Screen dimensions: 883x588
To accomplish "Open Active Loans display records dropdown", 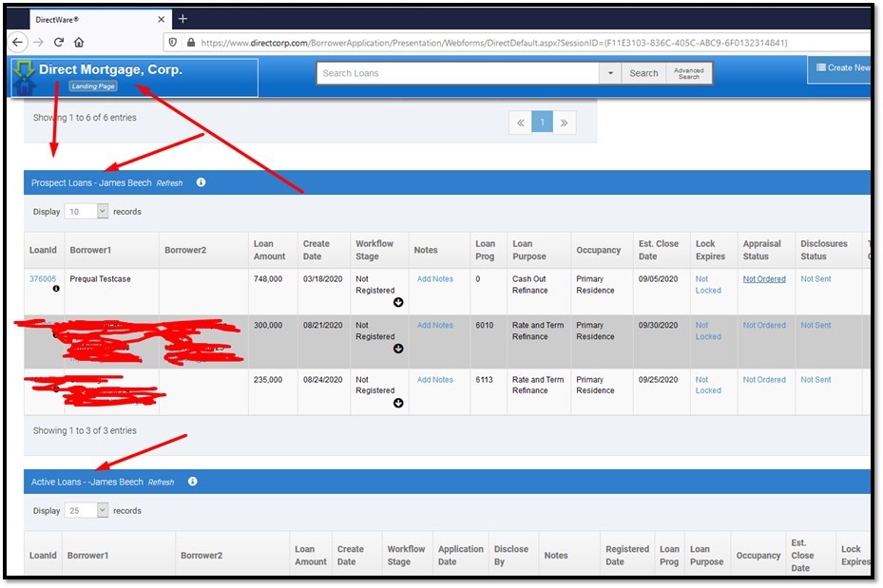I will click(86, 510).
